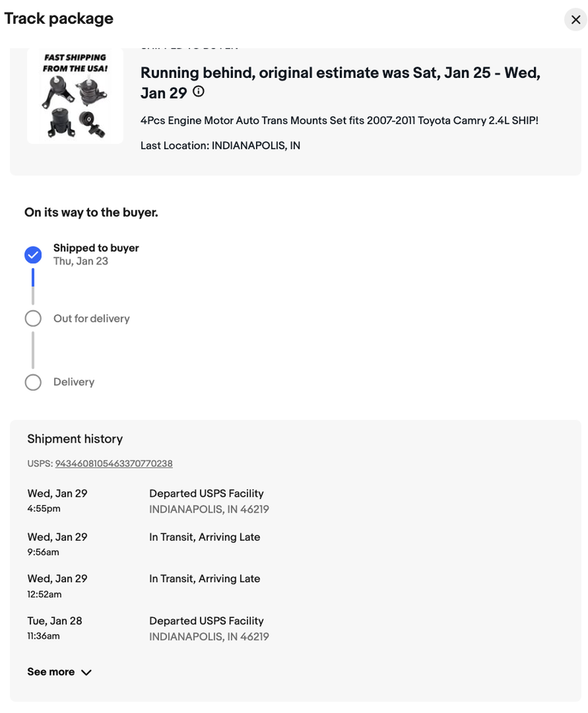Close the Track package dialog
This screenshot has height=713, width=588.
[575, 19]
